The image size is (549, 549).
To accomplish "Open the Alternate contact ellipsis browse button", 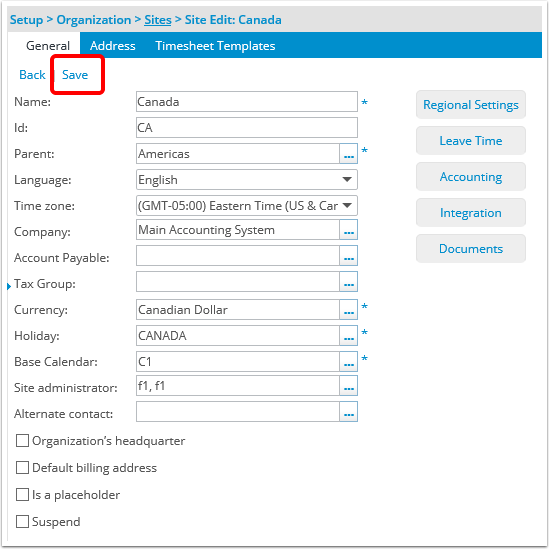I will pyautogui.click(x=348, y=411).
